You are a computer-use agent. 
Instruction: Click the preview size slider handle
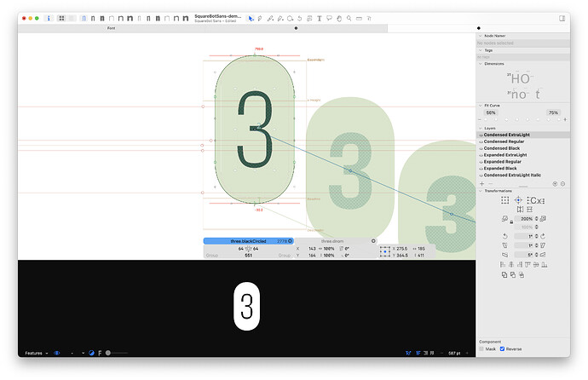(107, 353)
